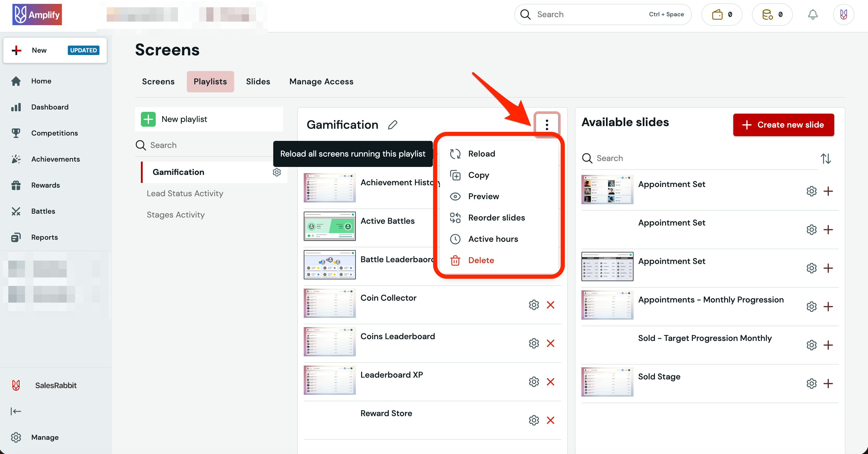The width and height of the screenshot is (868, 454).
Task: Choose Preview in the playlist menu
Action: [x=483, y=196]
